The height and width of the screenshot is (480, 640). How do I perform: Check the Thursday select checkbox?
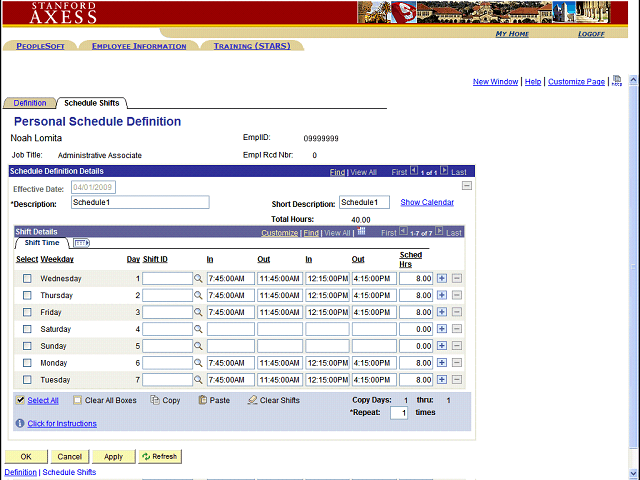(27, 296)
